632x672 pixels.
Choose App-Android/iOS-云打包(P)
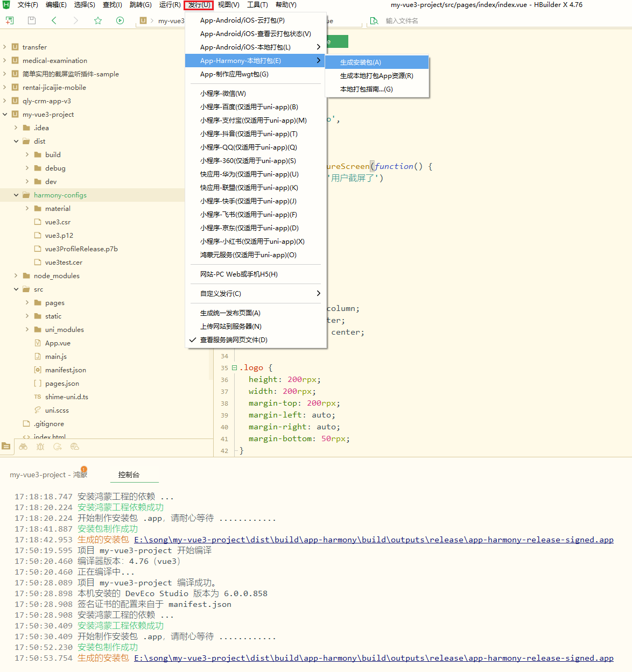point(256,20)
